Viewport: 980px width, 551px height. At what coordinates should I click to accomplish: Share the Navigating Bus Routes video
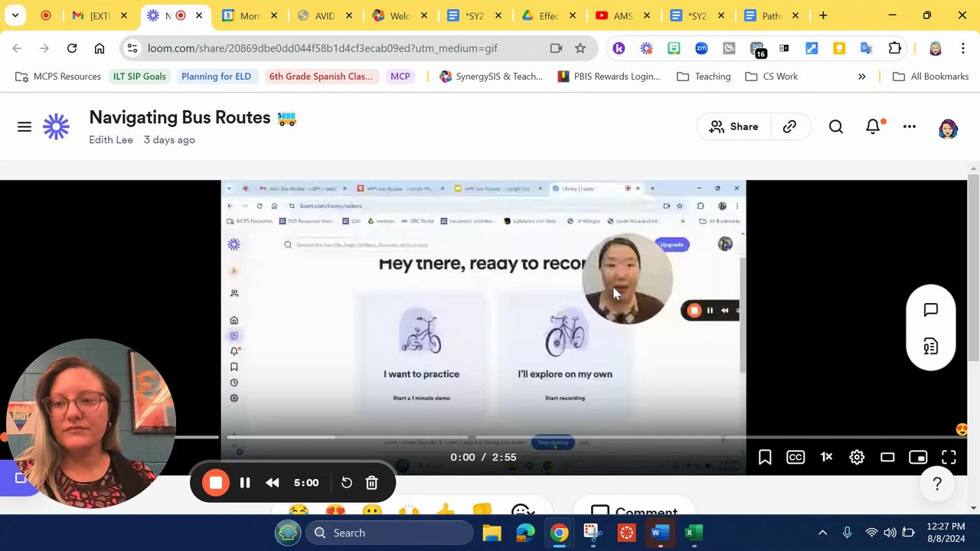click(733, 127)
